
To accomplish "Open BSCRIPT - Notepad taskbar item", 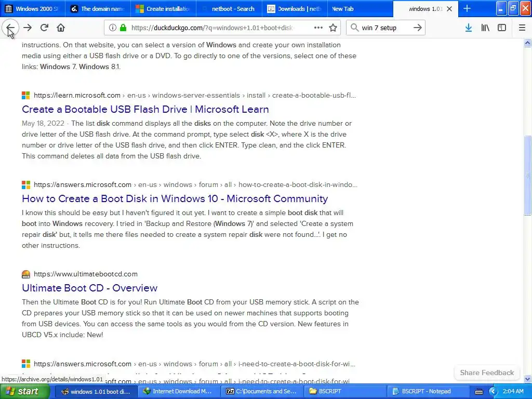I will click(x=428, y=391).
